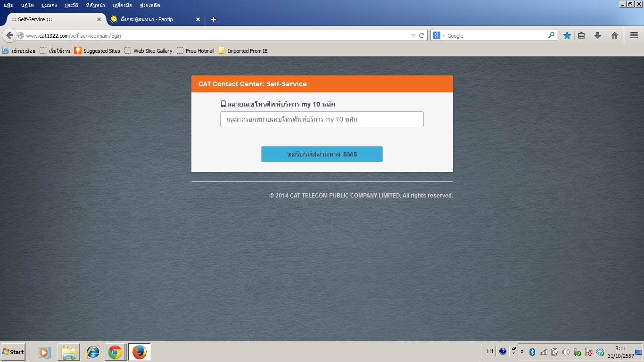Click the 10-digit phone number field
Image resolution: width=644 pixels, height=362 pixels.
322,119
